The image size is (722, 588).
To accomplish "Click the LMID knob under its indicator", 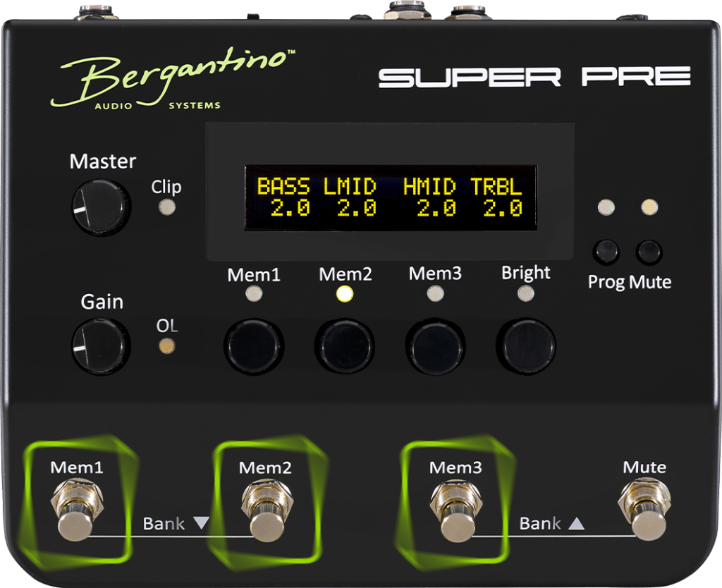I will point(345,345).
